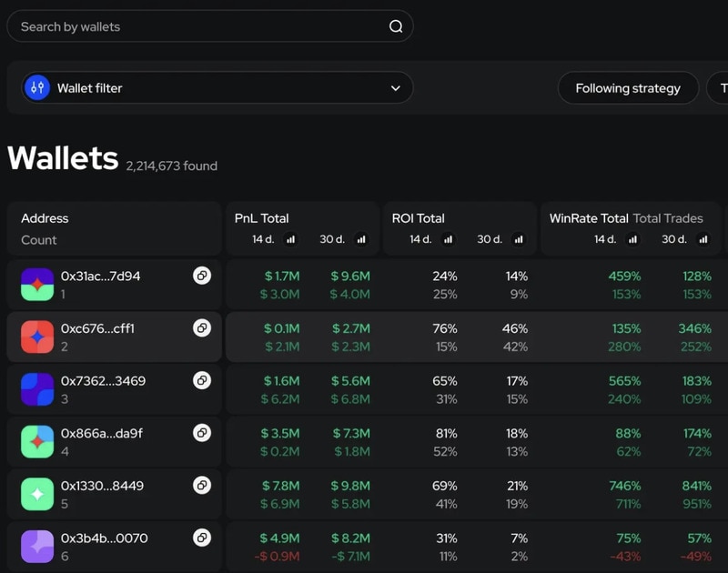This screenshot has width=728, height=573.
Task: Click link icon for wallet 0x7362...3469
Action: pos(202,380)
